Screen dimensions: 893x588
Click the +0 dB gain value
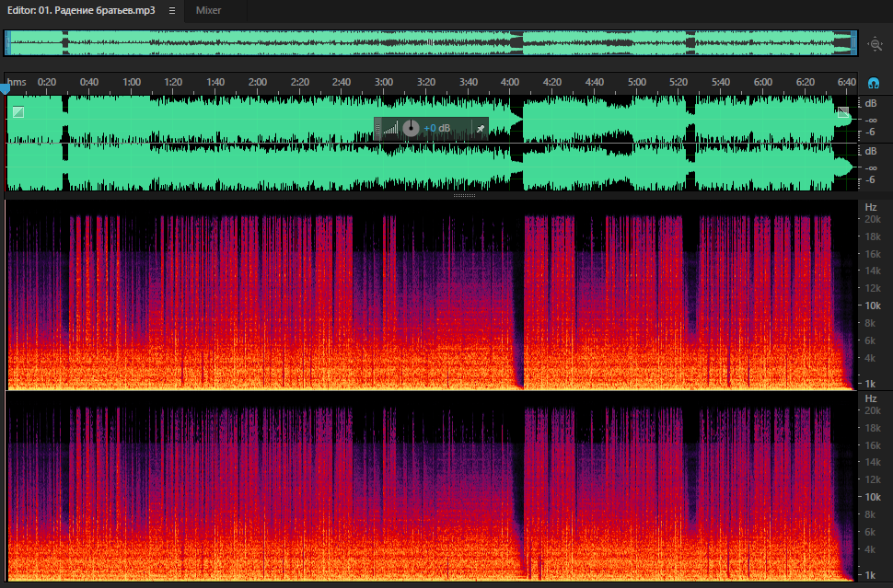436,128
